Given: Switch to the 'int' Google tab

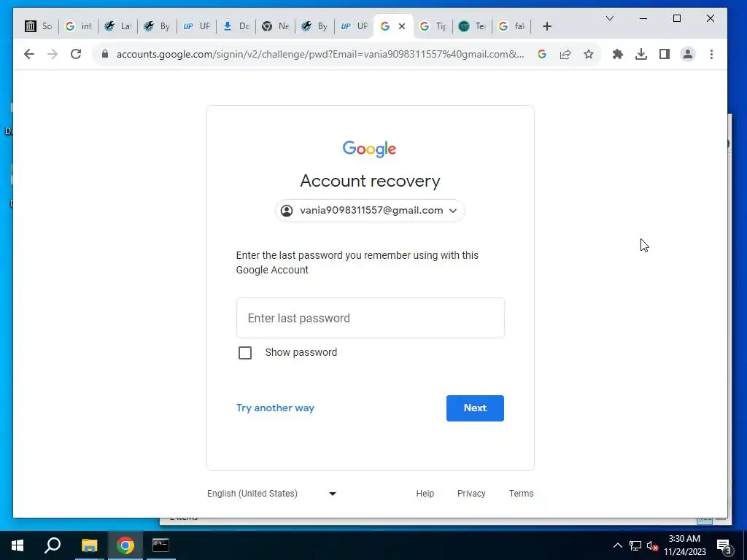Looking at the screenshot, I should tap(79, 26).
